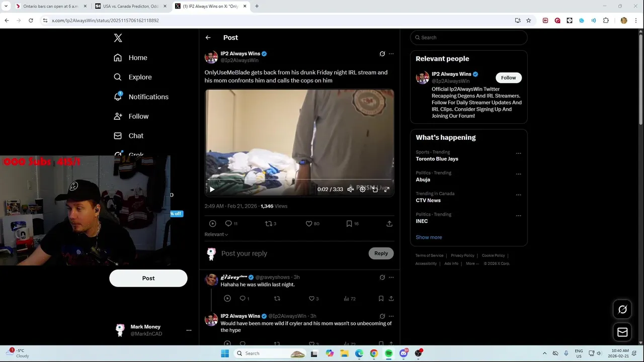Screen dimensions: 644x362
Task: Go back with the Post header arrow
Action: (x=208, y=38)
